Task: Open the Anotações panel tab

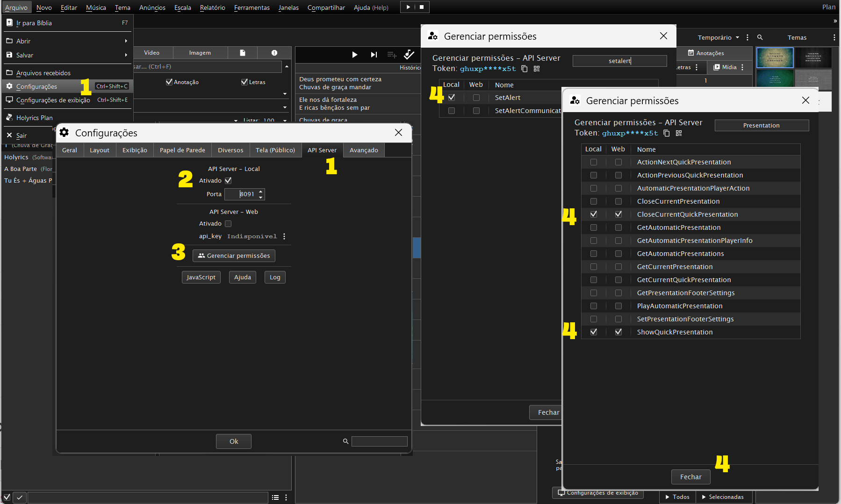Action: pos(706,53)
